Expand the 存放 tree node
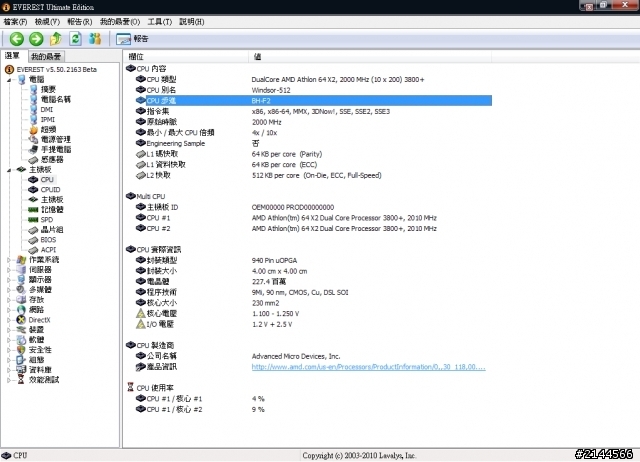Image resolution: width=640 pixels, height=462 pixels. [9, 300]
